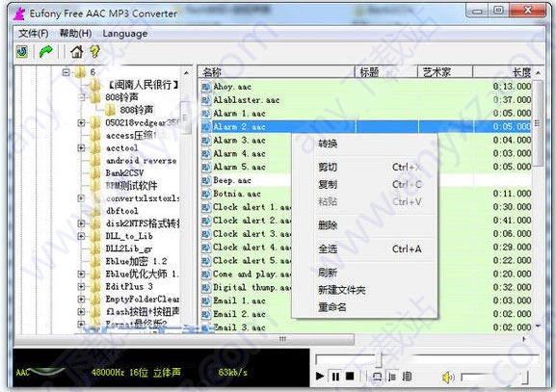Screen dimensions: 556x392
Task: Expand the 050218vcdgear folder
Action: pyautogui.click(x=81, y=122)
